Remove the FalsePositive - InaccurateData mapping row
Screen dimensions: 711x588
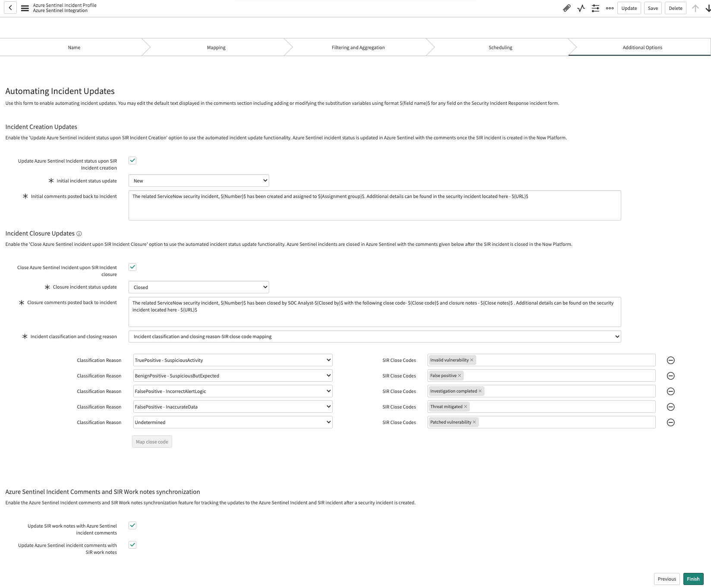click(x=670, y=407)
